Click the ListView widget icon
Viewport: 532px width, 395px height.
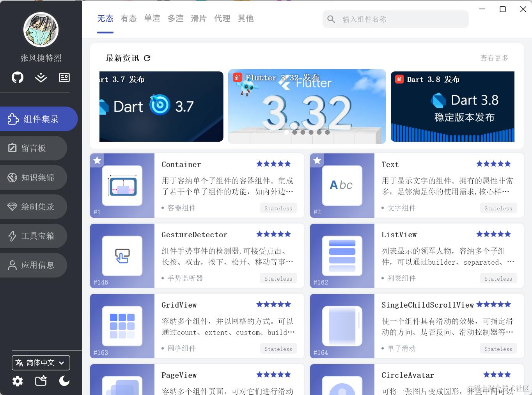click(x=342, y=256)
